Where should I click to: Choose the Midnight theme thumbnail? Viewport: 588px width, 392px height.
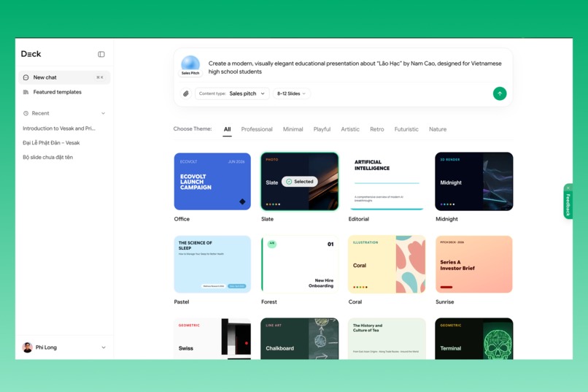click(x=474, y=181)
